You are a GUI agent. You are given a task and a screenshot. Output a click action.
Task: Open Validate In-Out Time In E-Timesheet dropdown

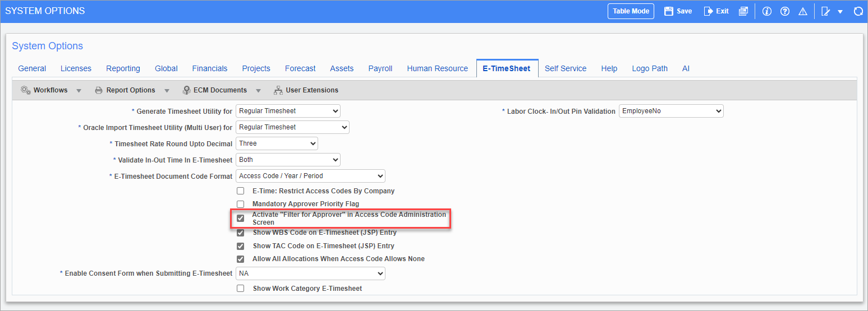(288, 160)
